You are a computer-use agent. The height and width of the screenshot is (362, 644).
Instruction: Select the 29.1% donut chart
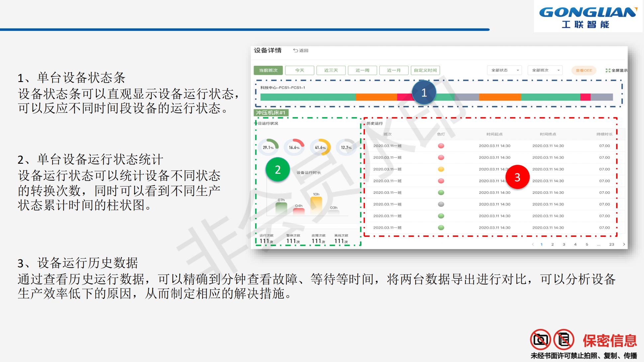click(269, 146)
